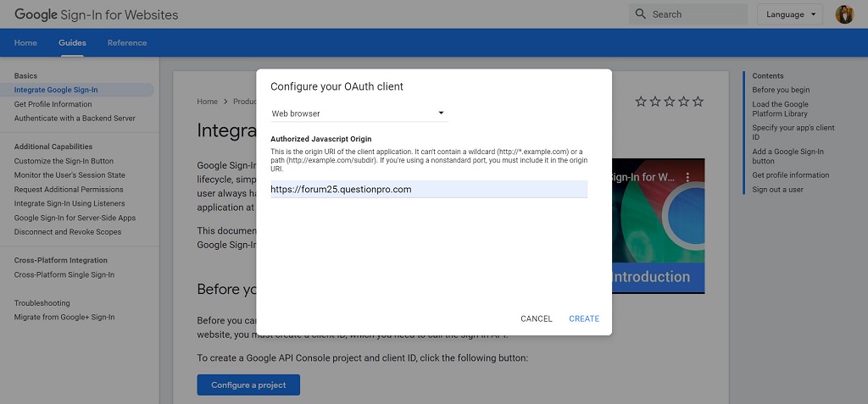This screenshot has width=868, height=404.
Task: Jump to Sign out a user section
Action: 777,190
